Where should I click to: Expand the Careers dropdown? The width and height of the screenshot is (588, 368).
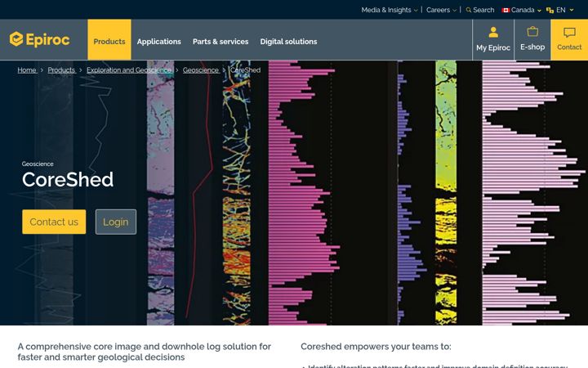click(x=441, y=10)
